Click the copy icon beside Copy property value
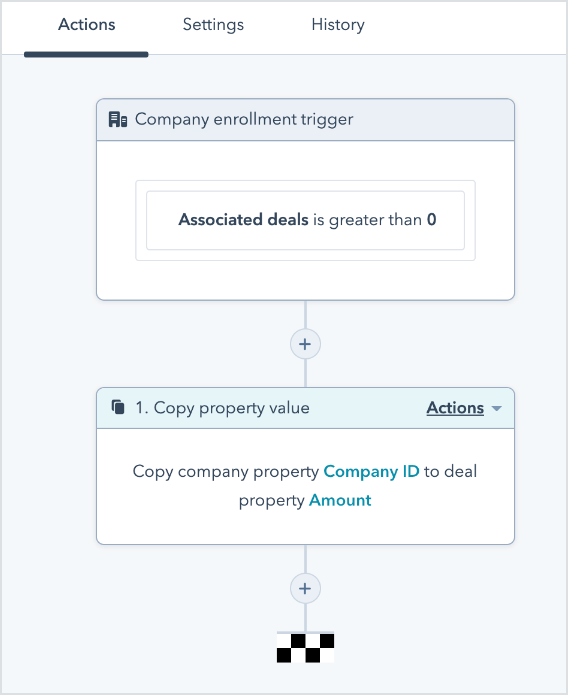 (x=118, y=407)
